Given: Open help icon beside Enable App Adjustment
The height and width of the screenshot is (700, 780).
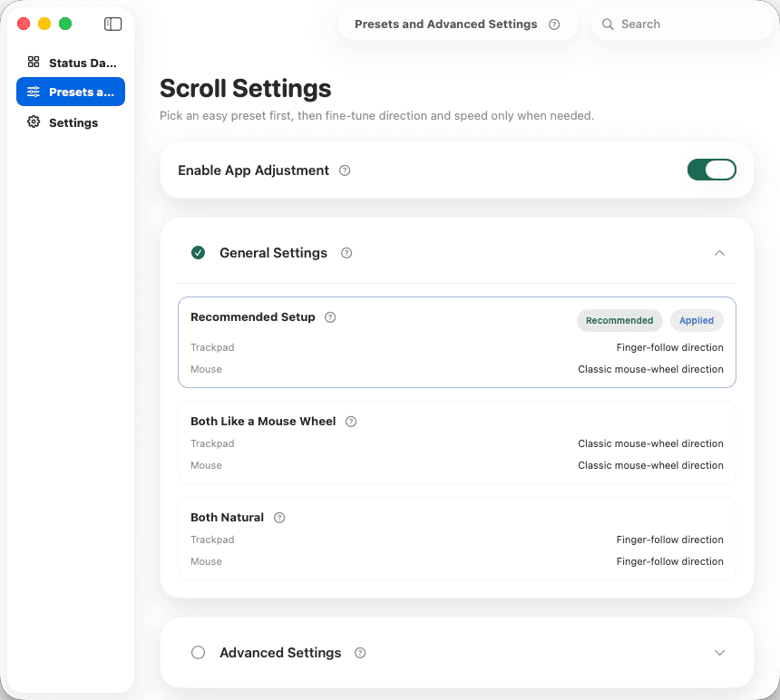Looking at the screenshot, I should [345, 170].
